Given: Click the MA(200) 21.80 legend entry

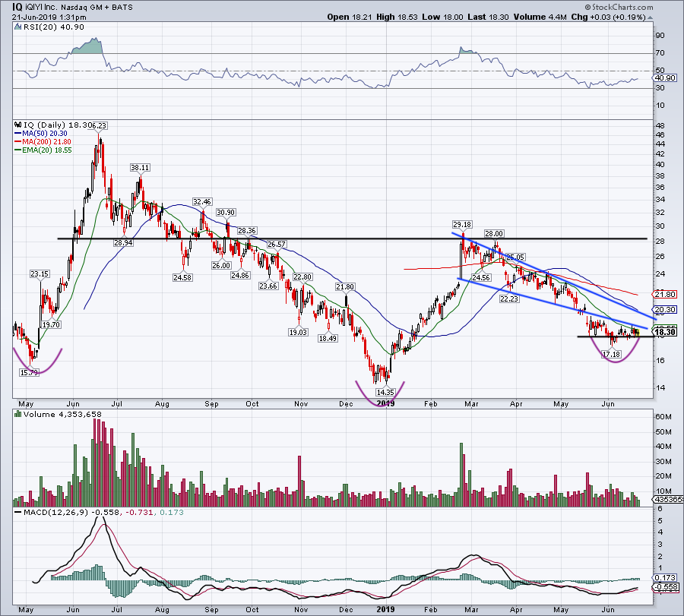Looking at the screenshot, I should point(43,142).
